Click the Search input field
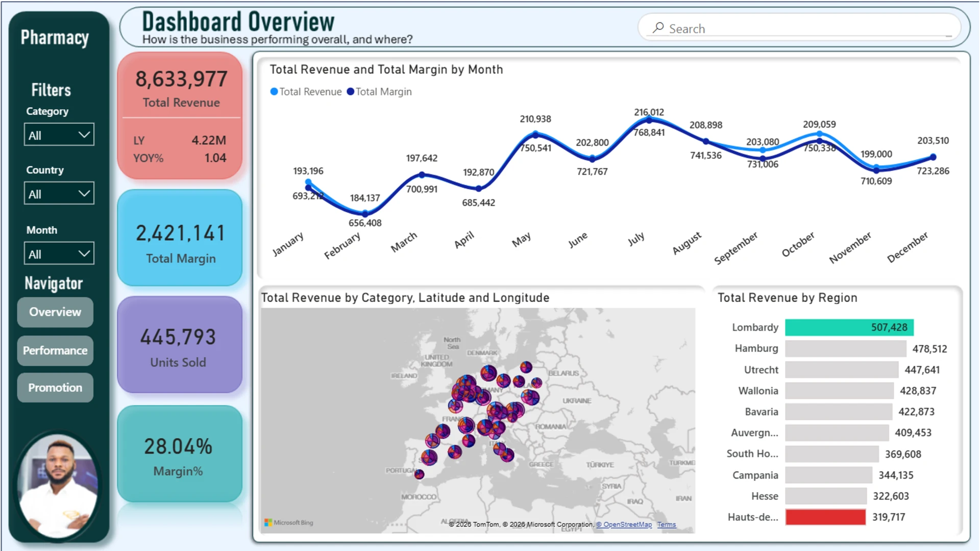This screenshot has height=551, width=980. point(800,29)
